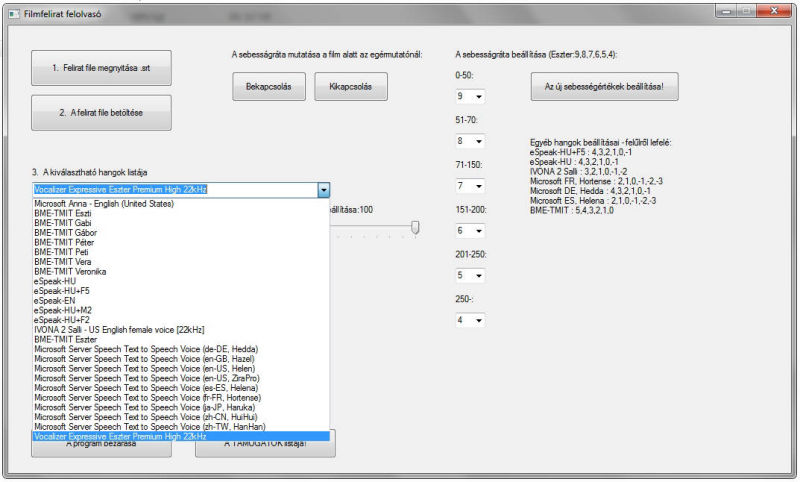The width and height of the screenshot is (800, 482).
Task: Choose the Microsoft Server Speech 'de-DE, Hedda' voice
Action: coord(181,349)
